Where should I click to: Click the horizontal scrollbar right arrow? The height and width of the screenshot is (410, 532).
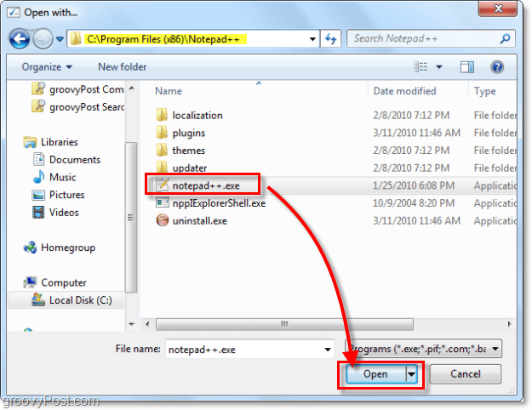point(509,324)
